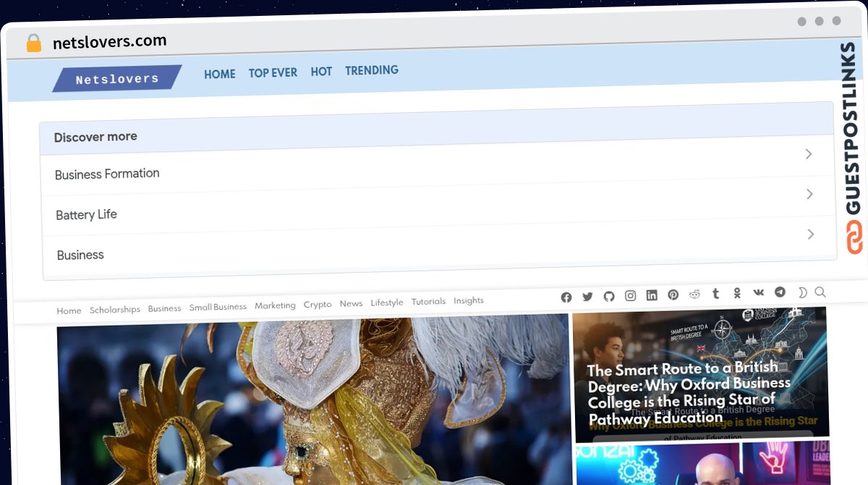Image resolution: width=868 pixels, height=485 pixels.
Task: Open the LinkedIn social icon
Action: click(652, 295)
